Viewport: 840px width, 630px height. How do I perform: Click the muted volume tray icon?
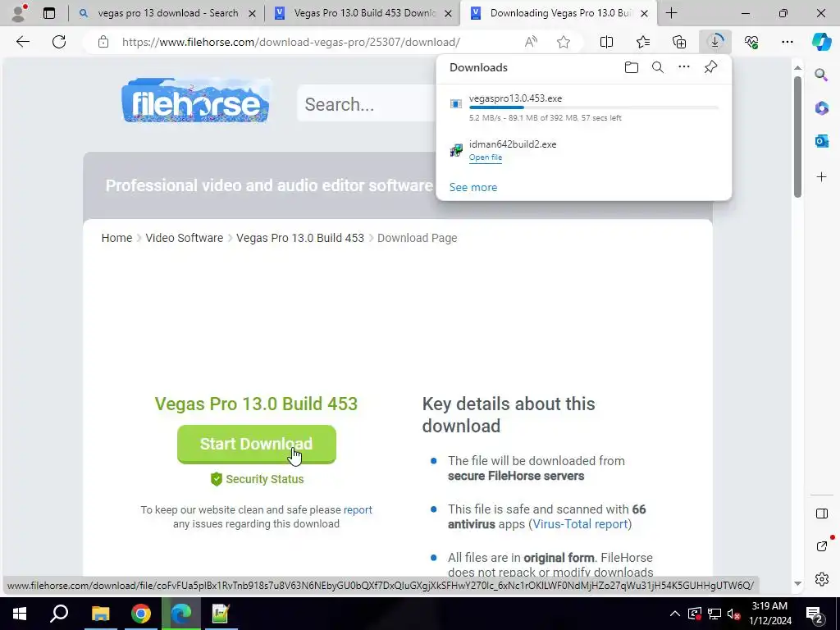pos(734,614)
